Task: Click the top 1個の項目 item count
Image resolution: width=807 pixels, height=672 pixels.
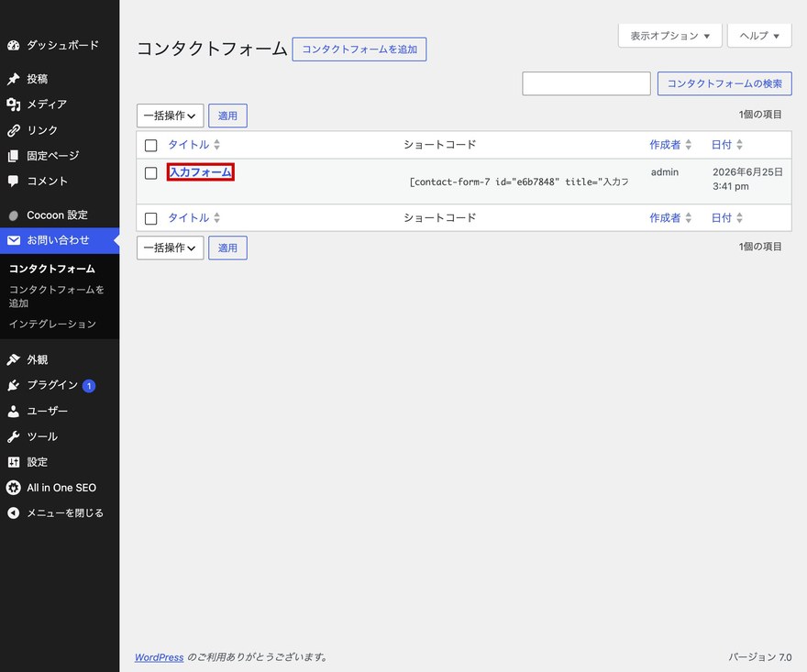Action: [x=760, y=115]
